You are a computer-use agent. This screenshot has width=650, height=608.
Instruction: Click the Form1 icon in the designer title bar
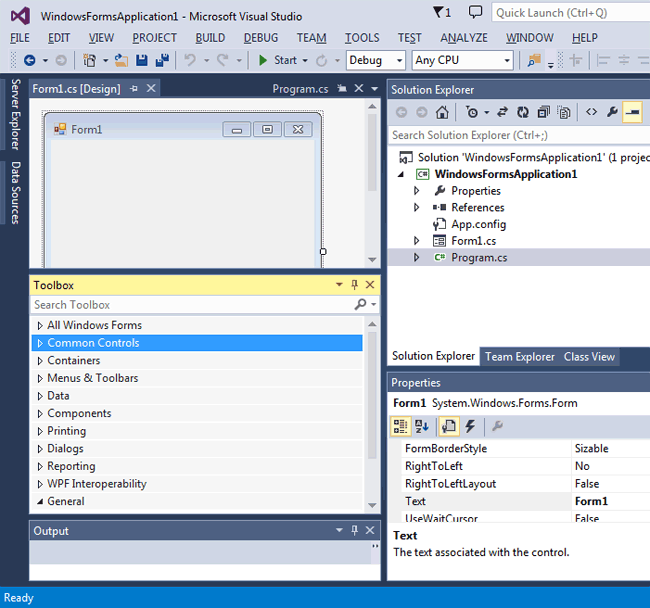60,129
